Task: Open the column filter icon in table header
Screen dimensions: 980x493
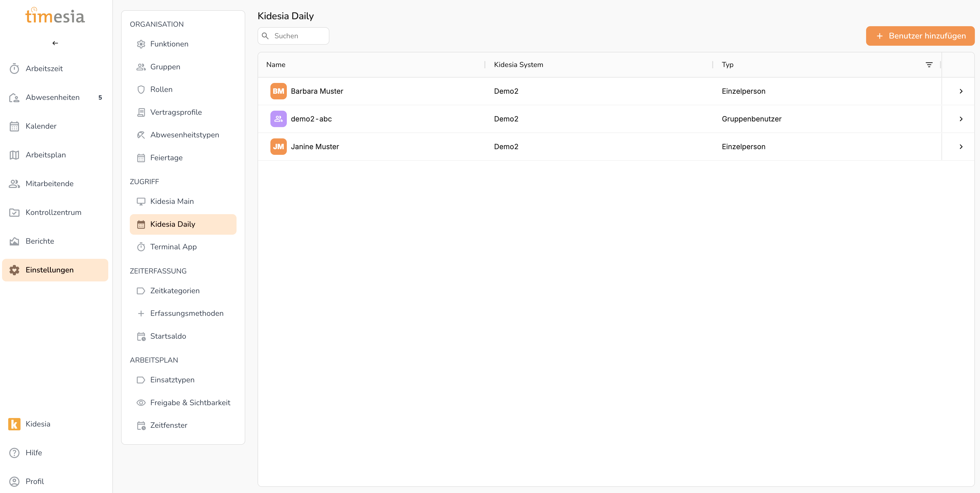Action: coord(929,65)
